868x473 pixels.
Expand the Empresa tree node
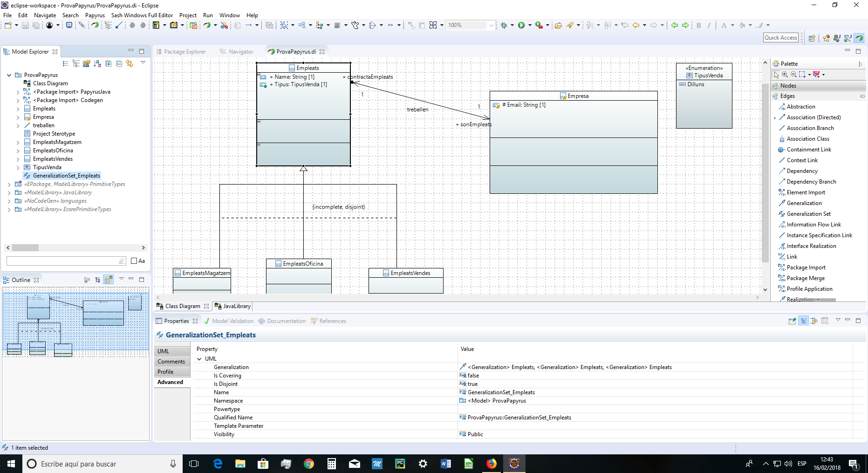[x=18, y=117]
